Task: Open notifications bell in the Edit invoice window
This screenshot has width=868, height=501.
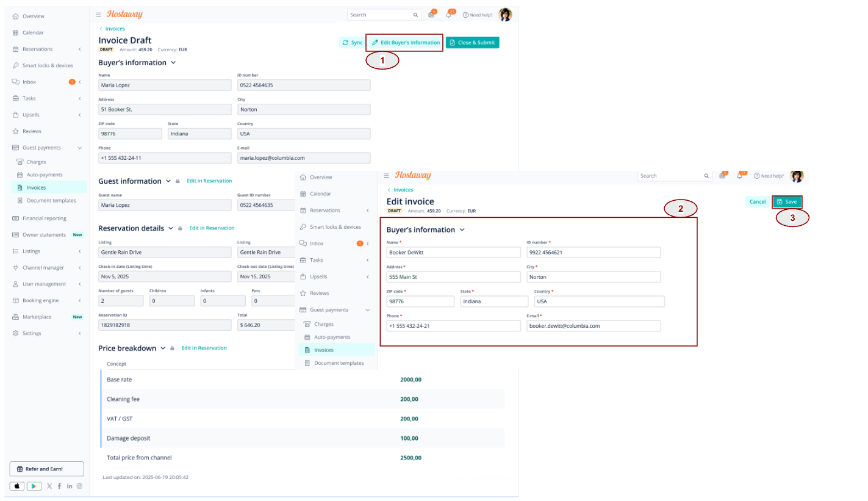Action: point(741,175)
